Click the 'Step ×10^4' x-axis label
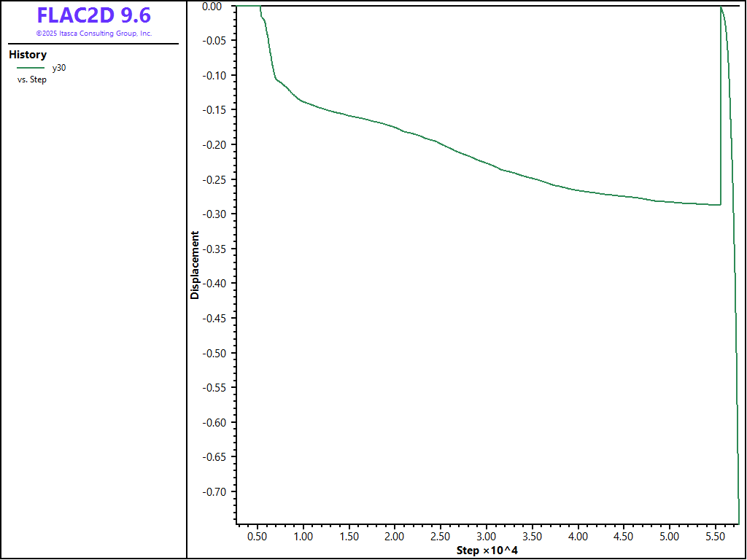The width and height of the screenshot is (747, 560). click(487, 550)
